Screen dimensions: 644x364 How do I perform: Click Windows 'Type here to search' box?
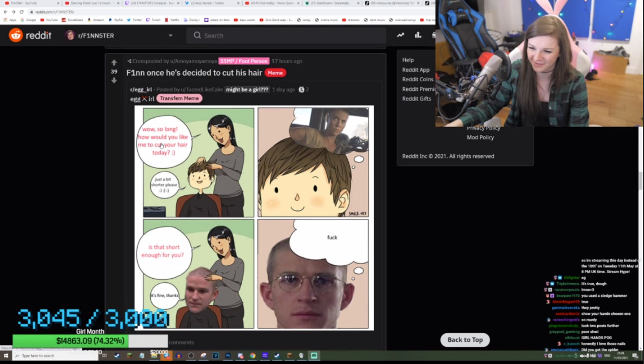tap(55, 356)
